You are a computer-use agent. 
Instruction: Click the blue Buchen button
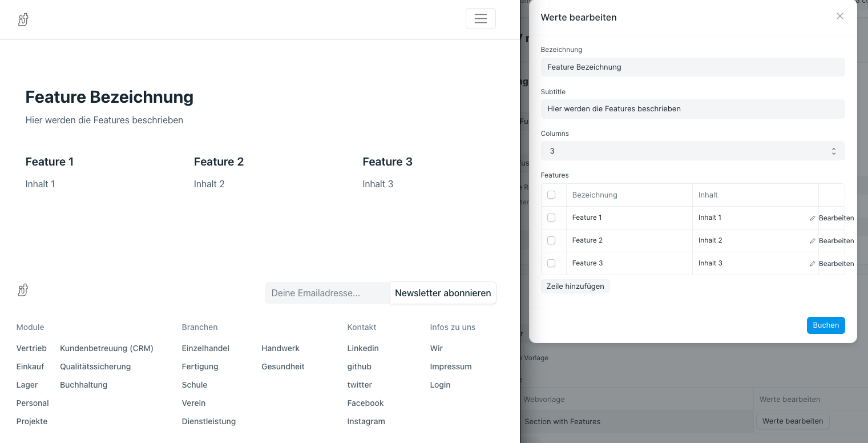click(826, 325)
